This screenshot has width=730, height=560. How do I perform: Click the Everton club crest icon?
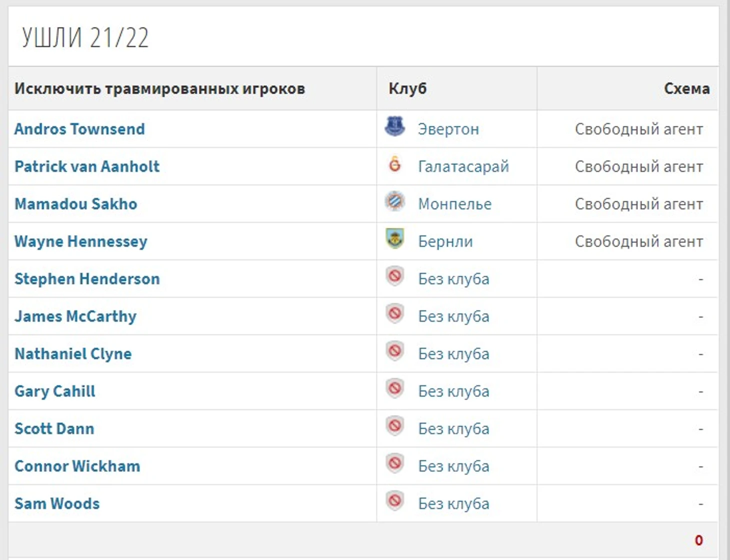[394, 126]
